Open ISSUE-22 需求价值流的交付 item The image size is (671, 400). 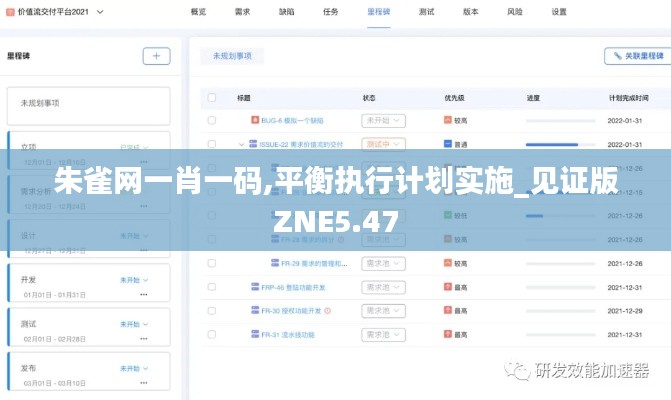pyautogui.click(x=301, y=145)
